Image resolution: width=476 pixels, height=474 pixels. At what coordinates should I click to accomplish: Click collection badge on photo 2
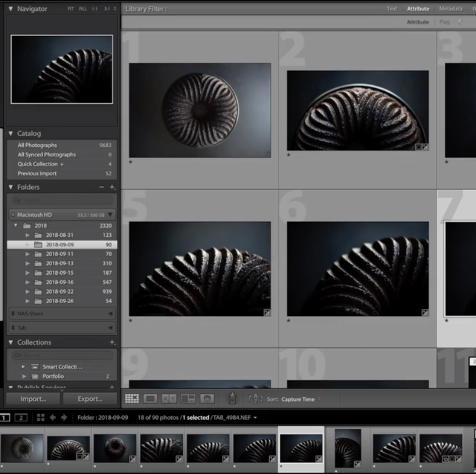[x=419, y=147]
